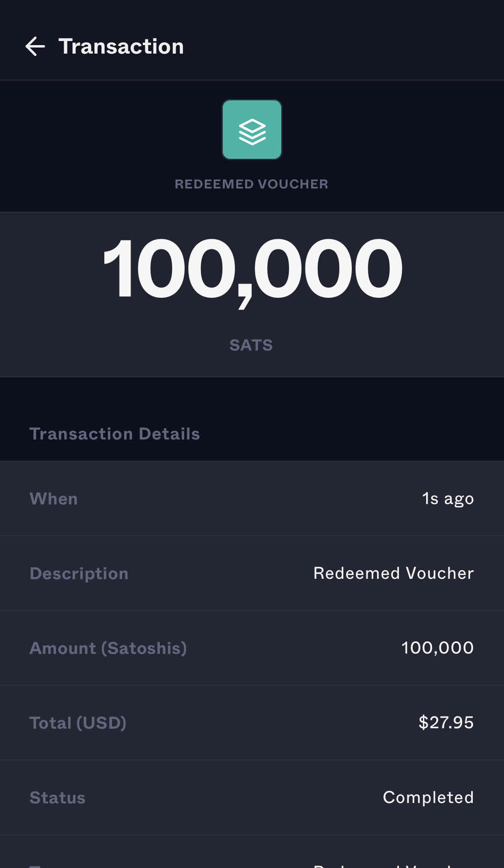This screenshot has width=504, height=868.
Task: Click the Total (USD) row label
Action: click(x=78, y=723)
